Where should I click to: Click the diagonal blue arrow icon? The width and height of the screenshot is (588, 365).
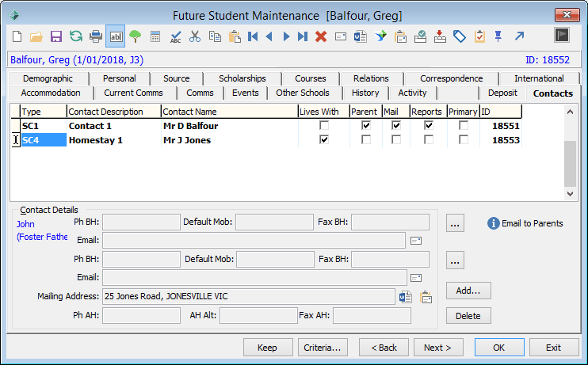pos(519,36)
